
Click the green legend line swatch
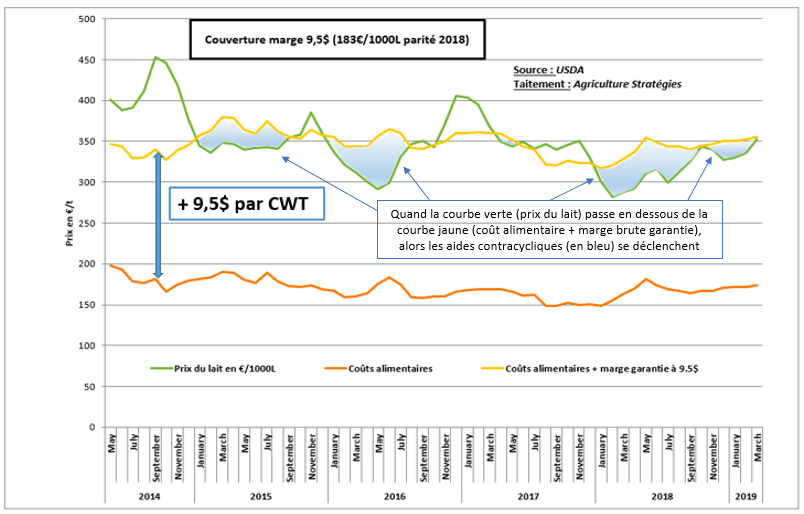point(162,368)
